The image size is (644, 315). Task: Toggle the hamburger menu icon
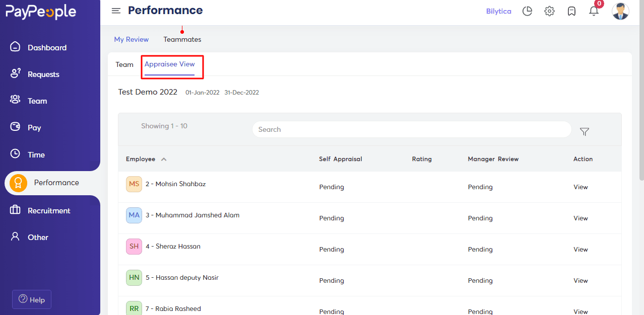coord(116,11)
